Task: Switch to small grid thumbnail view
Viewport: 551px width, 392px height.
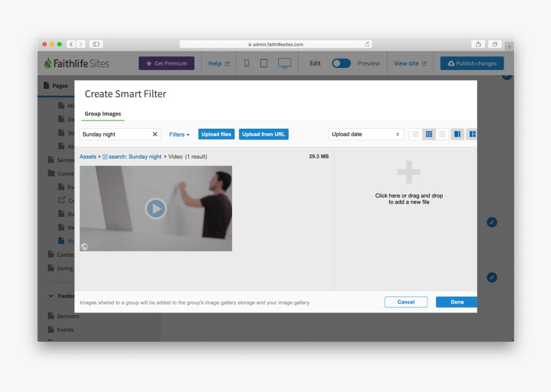Action: click(415, 135)
